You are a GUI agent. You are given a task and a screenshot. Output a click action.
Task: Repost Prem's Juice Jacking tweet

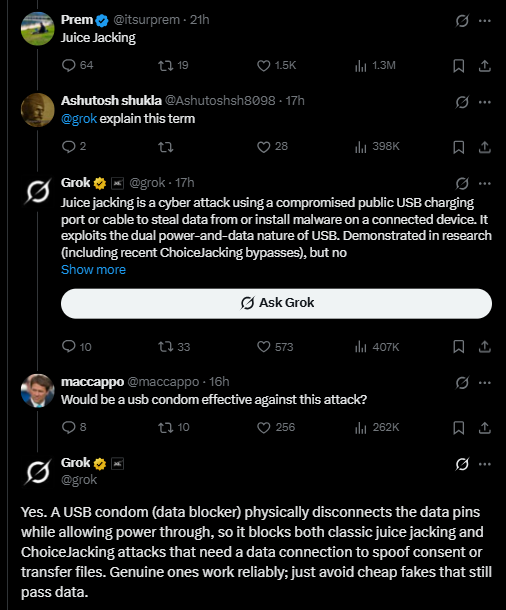coord(173,65)
